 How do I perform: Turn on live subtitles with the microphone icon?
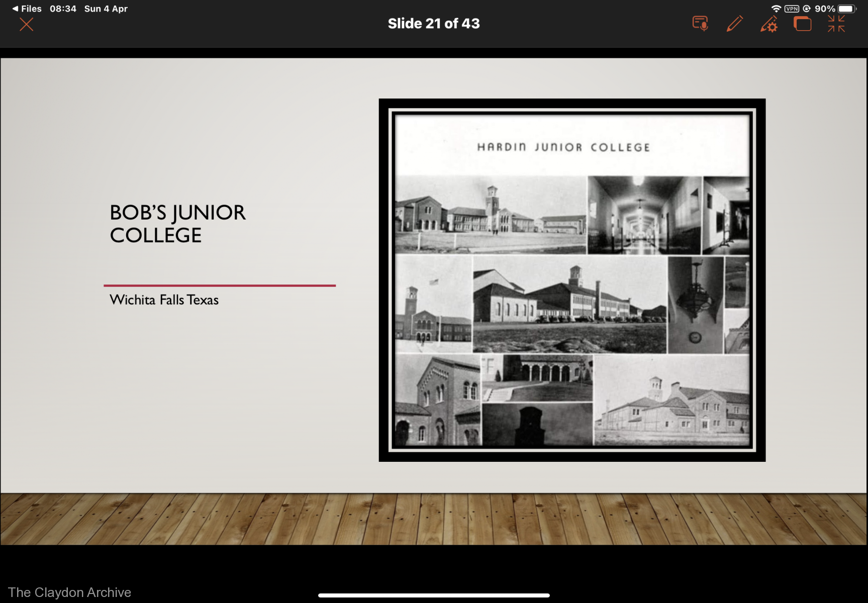click(700, 24)
